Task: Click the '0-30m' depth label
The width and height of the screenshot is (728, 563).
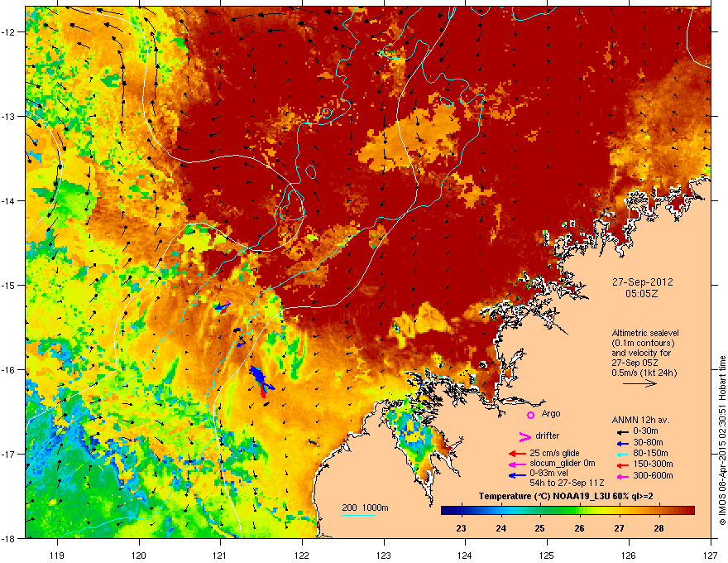Action: (x=645, y=431)
